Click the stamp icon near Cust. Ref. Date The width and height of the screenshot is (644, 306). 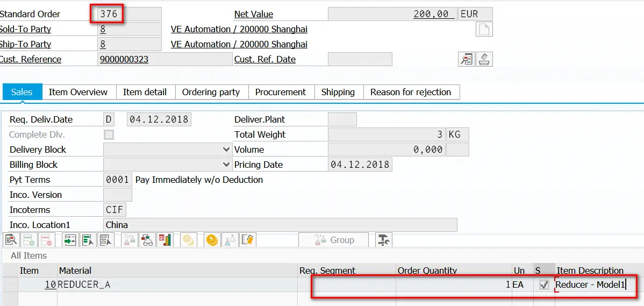tap(484, 59)
